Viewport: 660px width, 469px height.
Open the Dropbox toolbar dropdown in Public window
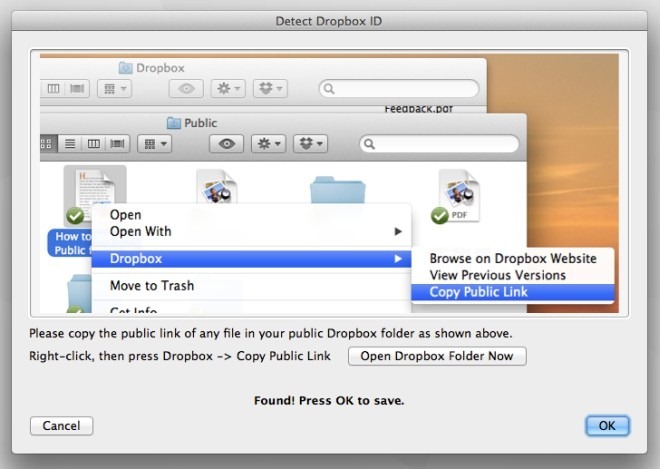click(x=310, y=144)
